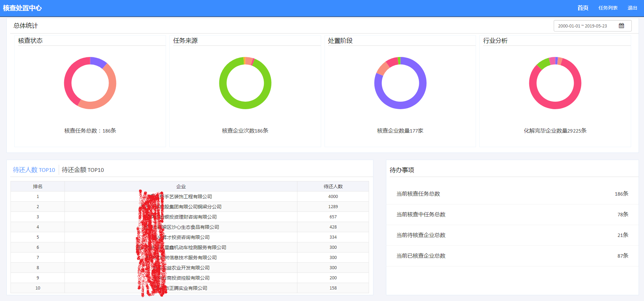
Task: Switch to the 待还人数 TOP10 tab
Action: tap(34, 170)
